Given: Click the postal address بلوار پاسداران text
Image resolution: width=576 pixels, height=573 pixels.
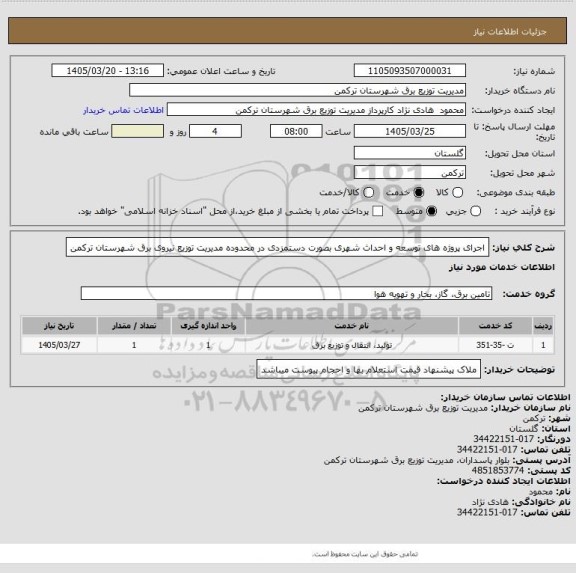Looking at the screenshot, I should (417, 460).
